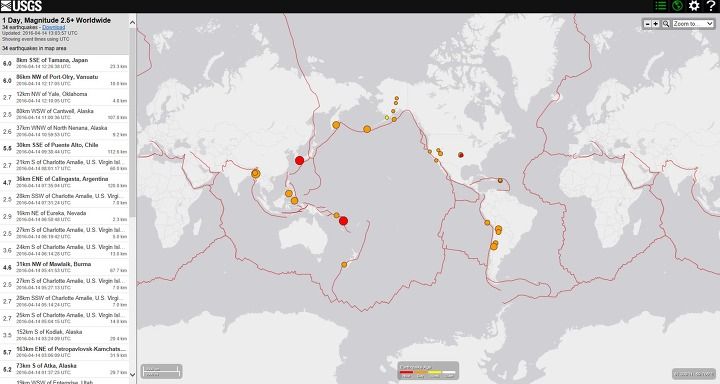Open the settings gear icon
720x384 pixels.
pyautogui.click(x=694, y=6)
